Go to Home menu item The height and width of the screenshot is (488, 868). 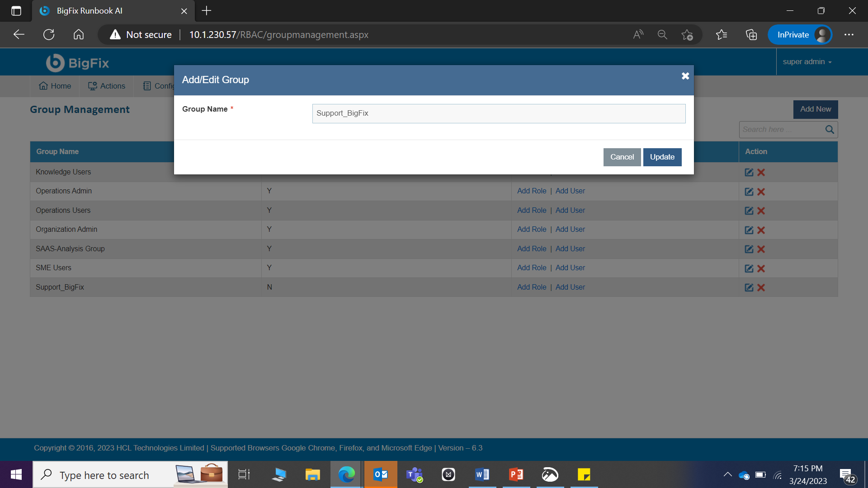coord(55,86)
